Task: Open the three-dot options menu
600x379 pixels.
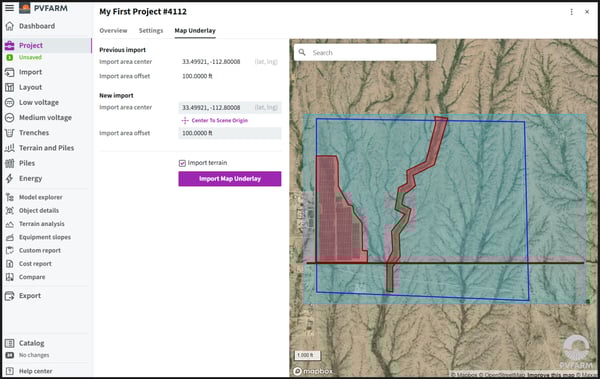Action: point(571,12)
